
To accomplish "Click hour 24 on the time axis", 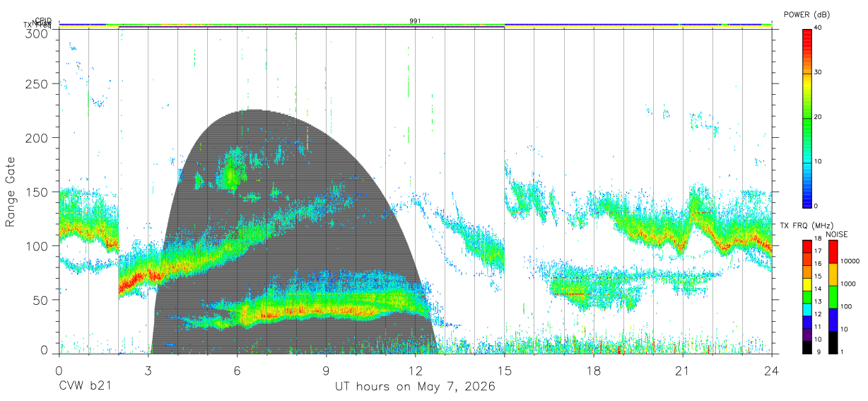I will [x=772, y=370].
